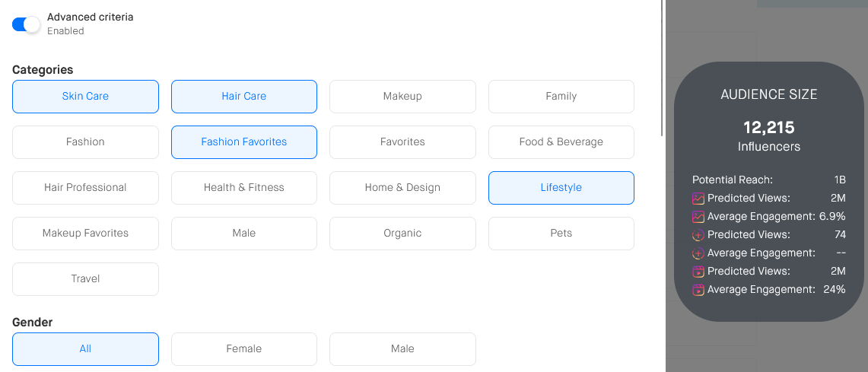Click the Instagram story icon beside Average Engagement
The height and width of the screenshot is (372, 868).
click(x=698, y=253)
